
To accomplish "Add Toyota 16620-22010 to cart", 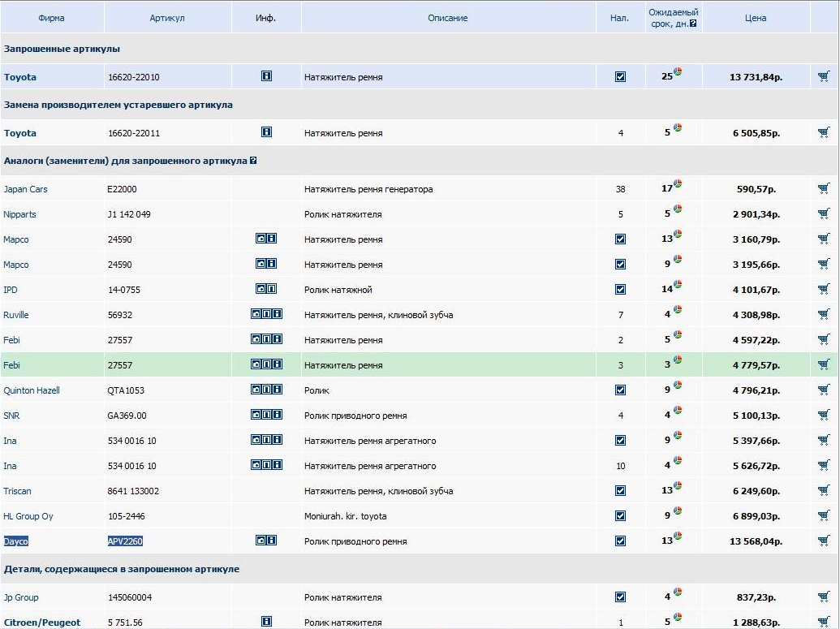I will 824,77.
